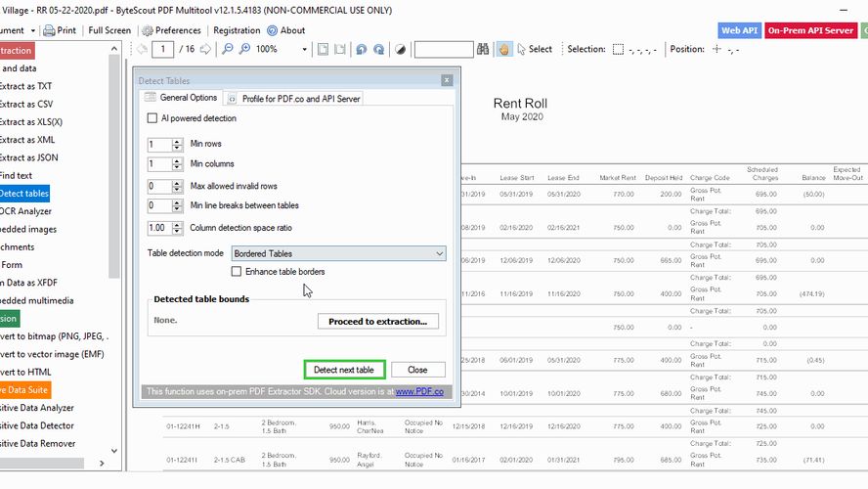Go to previous page arrow

pos(143,49)
